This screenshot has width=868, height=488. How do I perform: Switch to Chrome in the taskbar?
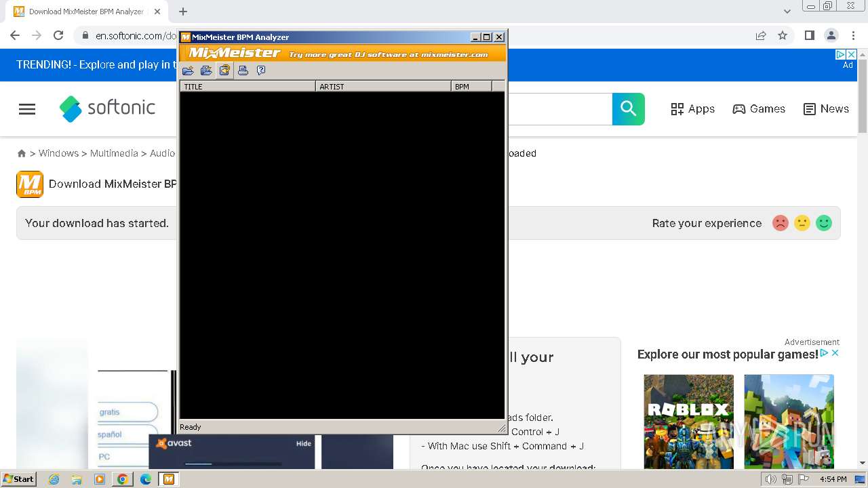pyautogui.click(x=122, y=479)
